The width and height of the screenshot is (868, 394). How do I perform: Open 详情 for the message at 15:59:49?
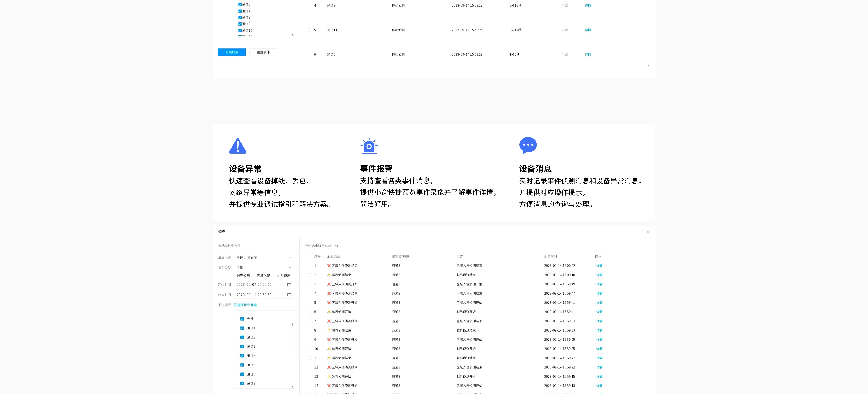[x=599, y=284]
